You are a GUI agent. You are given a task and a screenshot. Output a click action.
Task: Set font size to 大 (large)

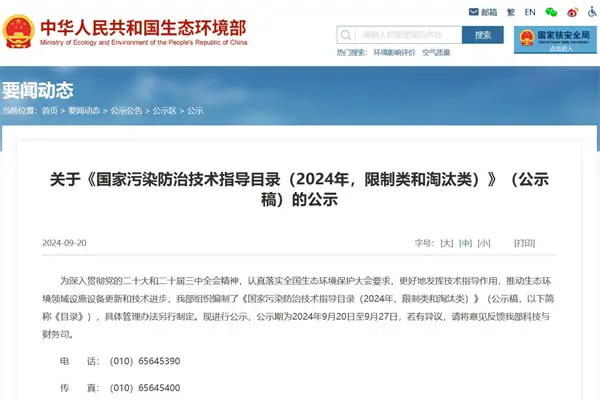446,243
